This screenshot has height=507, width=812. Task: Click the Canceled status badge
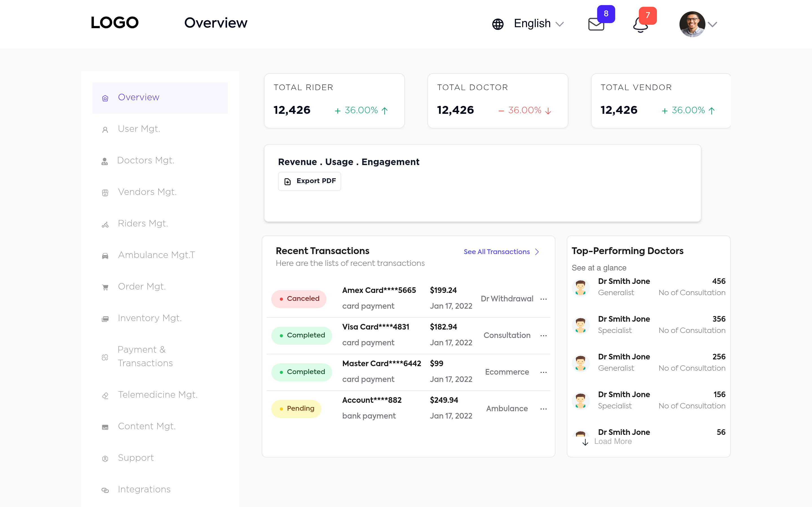click(298, 299)
